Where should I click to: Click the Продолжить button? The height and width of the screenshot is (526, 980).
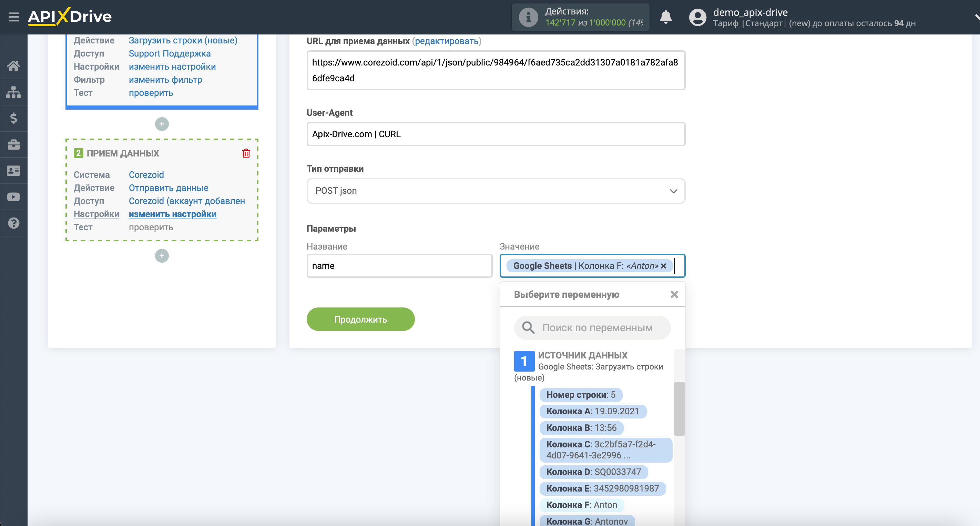coord(360,319)
